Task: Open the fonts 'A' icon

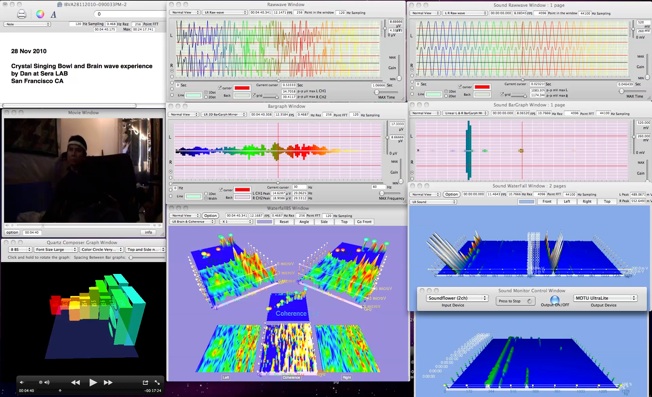Action: [53, 15]
